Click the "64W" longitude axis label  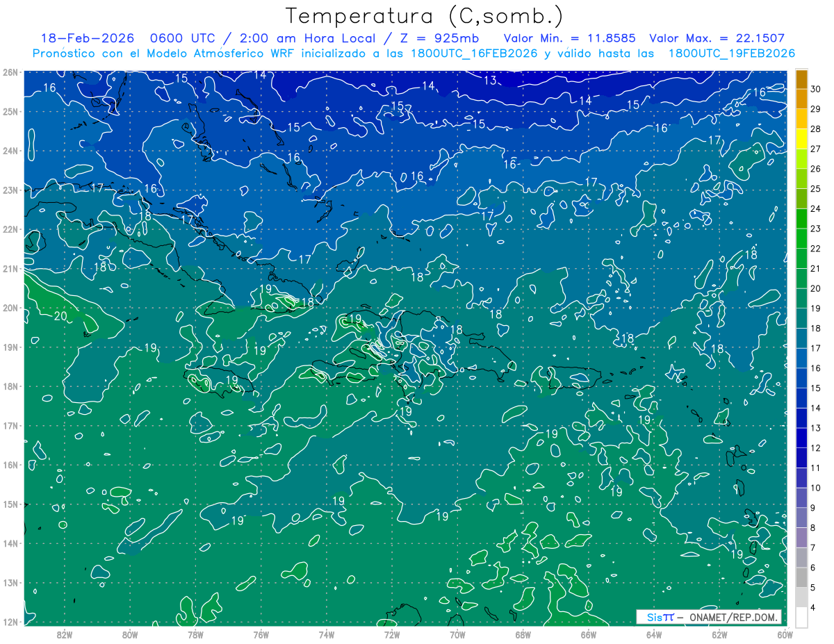point(654,634)
